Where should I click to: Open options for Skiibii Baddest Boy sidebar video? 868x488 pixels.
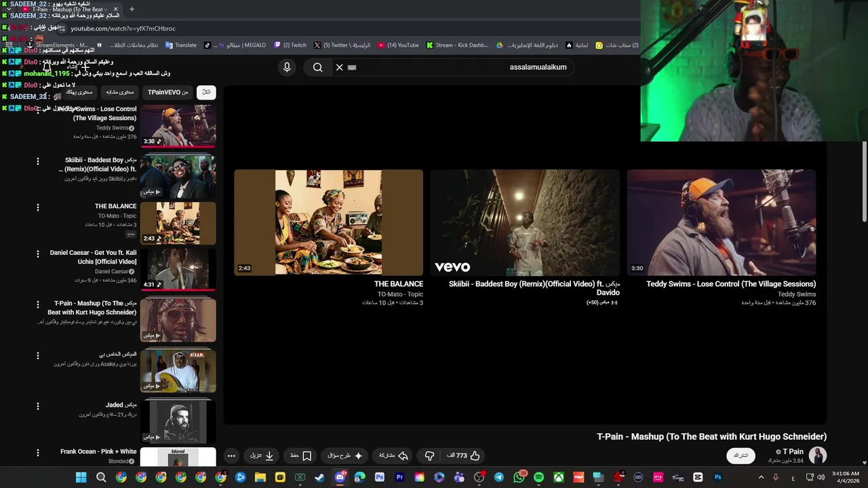(x=38, y=161)
